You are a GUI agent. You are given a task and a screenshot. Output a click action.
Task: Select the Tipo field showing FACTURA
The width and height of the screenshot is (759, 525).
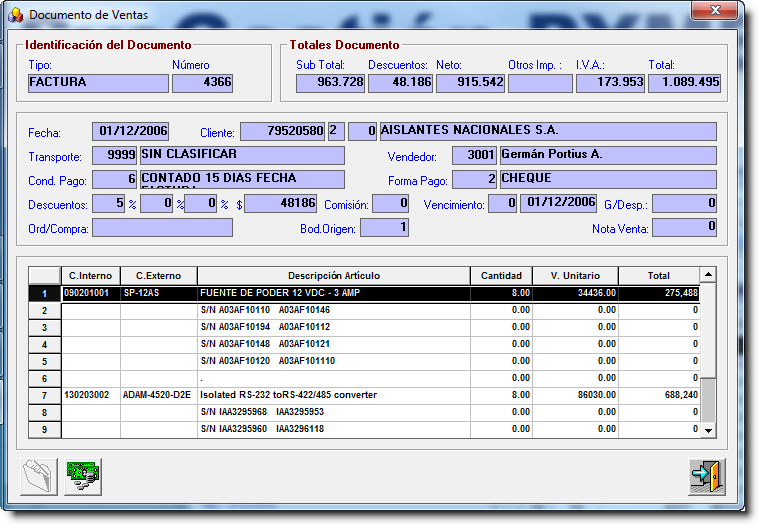coord(98,83)
